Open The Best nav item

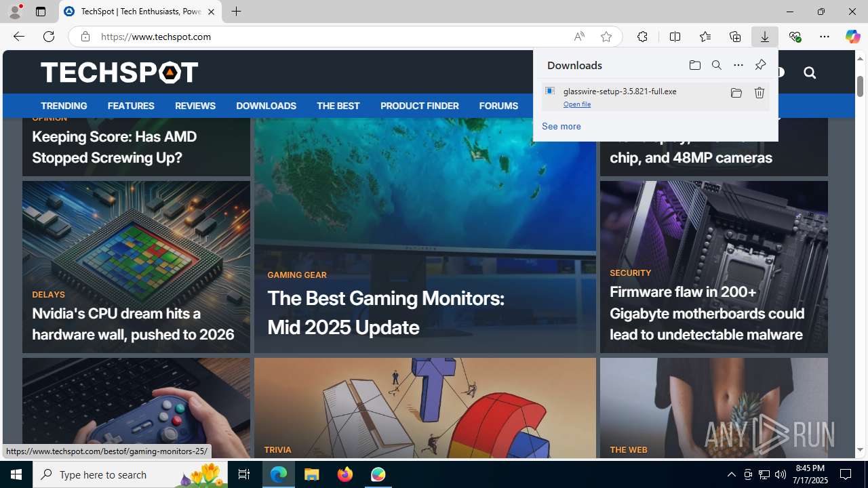tap(338, 106)
